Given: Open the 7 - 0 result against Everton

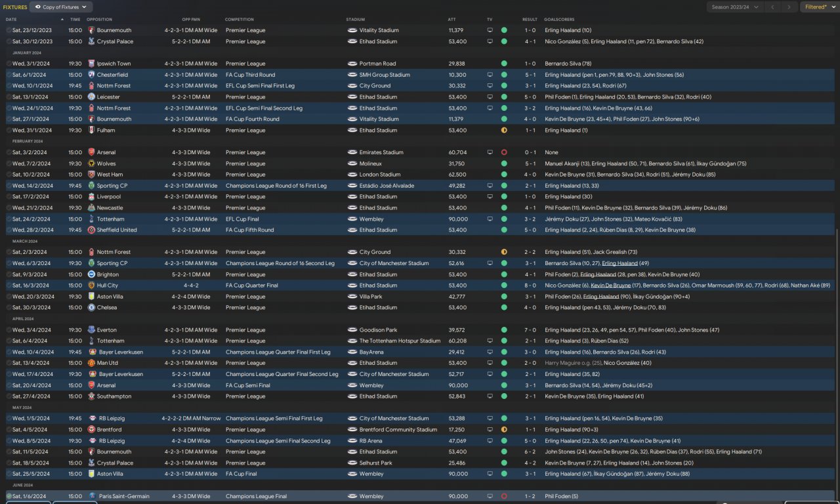Looking at the screenshot, I should pyautogui.click(x=530, y=330).
